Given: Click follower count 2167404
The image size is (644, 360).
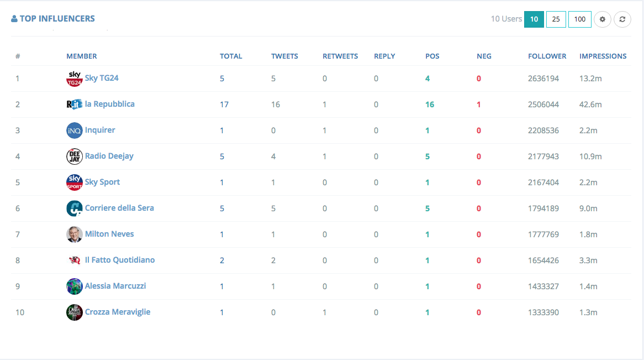Looking at the screenshot, I should coord(543,182).
